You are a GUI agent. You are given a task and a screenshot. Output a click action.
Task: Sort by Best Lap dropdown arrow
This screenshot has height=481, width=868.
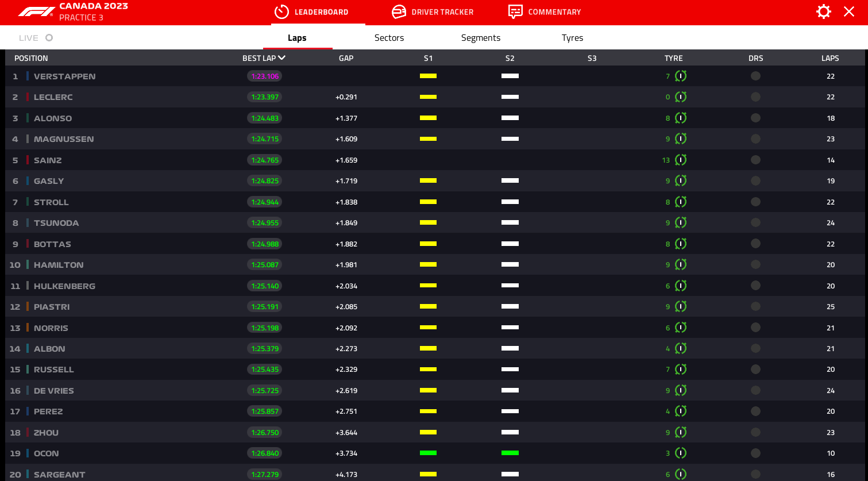(281, 57)
